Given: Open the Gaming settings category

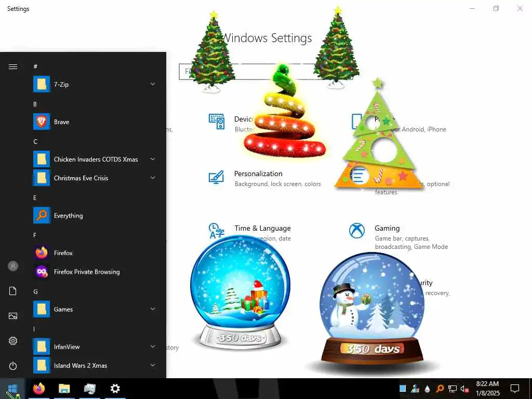Looking at the screenshot, I should [x=398, y=237].
